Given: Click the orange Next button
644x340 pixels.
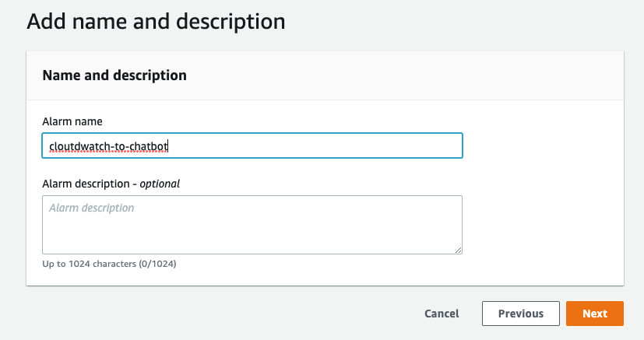Looking at the screenshot, I should click(595, 314).
